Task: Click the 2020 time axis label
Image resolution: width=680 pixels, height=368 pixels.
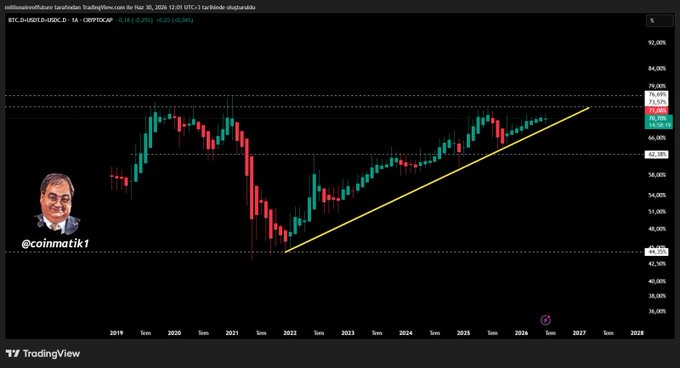Action: coord(174,333)
